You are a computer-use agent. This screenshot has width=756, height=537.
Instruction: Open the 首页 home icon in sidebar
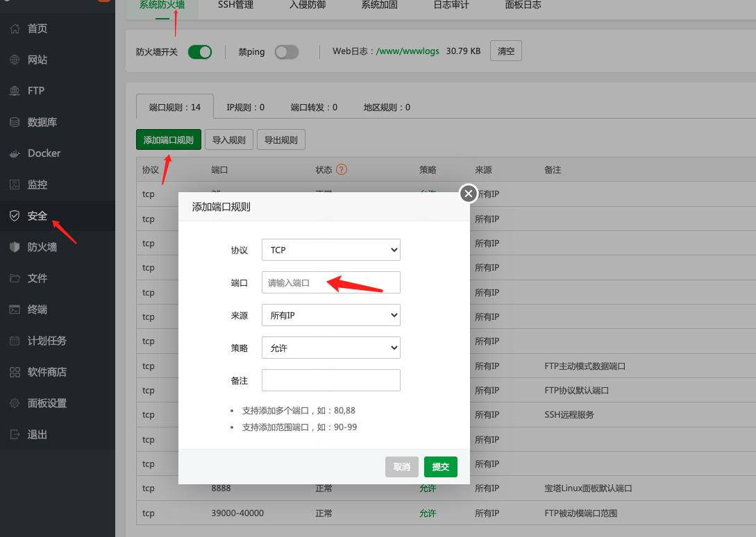coord(15,29)
